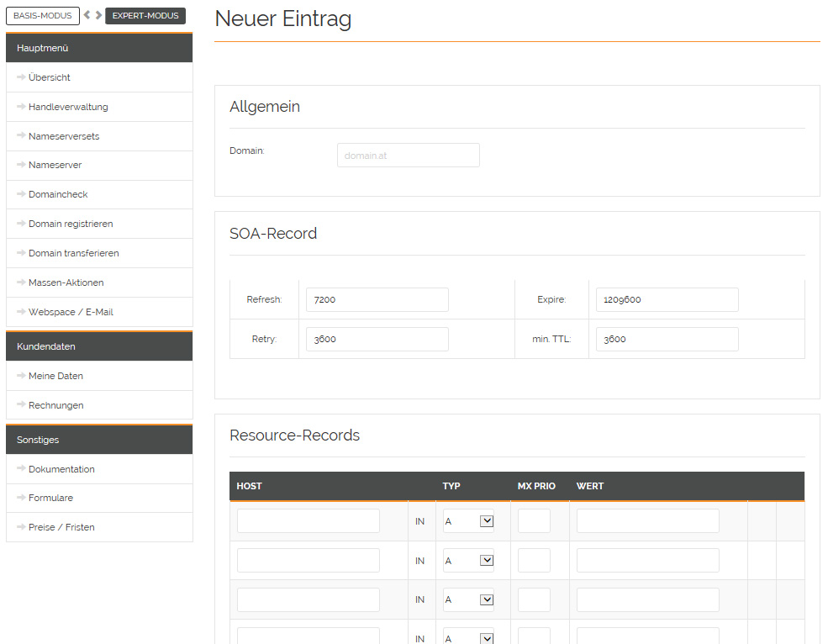Select Domain registrieren
This screenshot has height=644, width=828.
(x=99, y=224)
